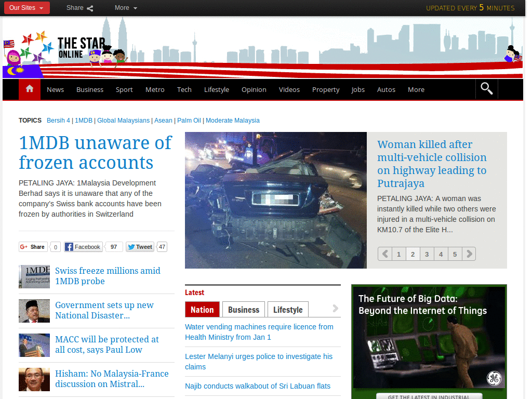
Task: Click the Bersih 4 topic link
Action: point(58,120)
